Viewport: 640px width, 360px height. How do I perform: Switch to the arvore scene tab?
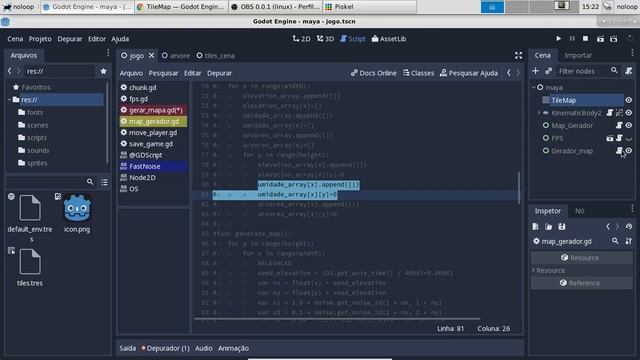click(x=176, y=56)
